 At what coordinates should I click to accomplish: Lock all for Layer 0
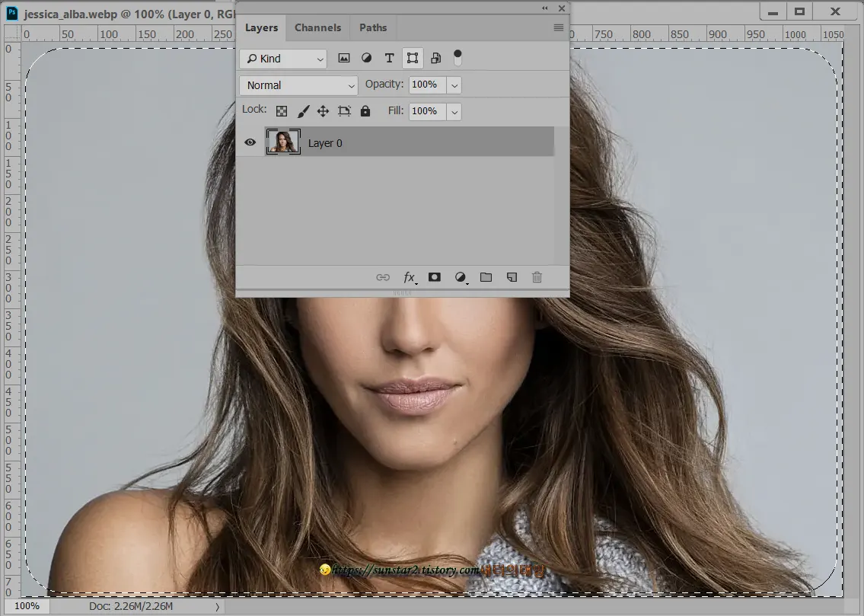365,111
